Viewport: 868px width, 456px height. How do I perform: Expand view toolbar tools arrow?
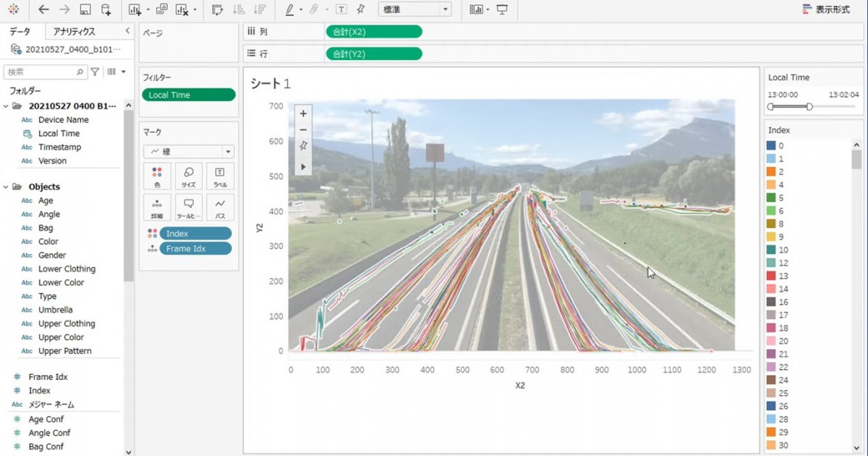click(x=303, y=166)
